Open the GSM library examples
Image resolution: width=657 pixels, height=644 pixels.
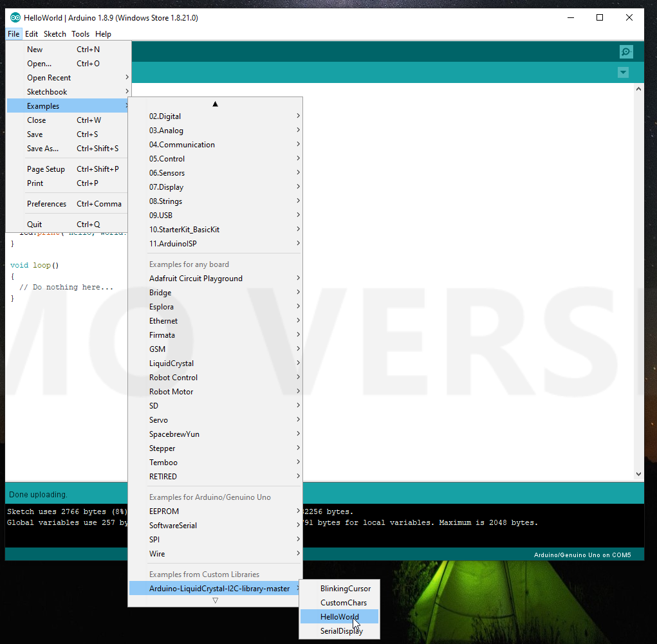pos(216,349)
